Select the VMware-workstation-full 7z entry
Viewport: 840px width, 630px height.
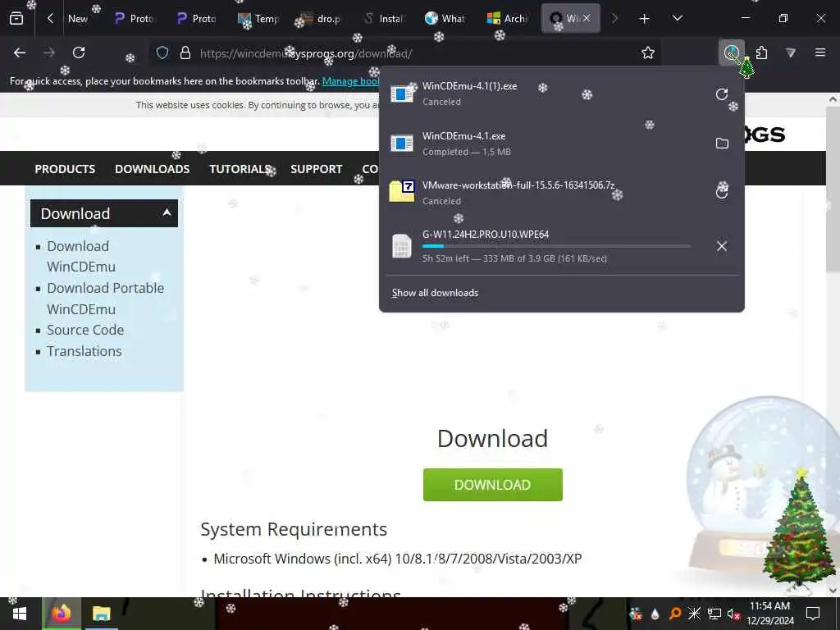point(544,193)
